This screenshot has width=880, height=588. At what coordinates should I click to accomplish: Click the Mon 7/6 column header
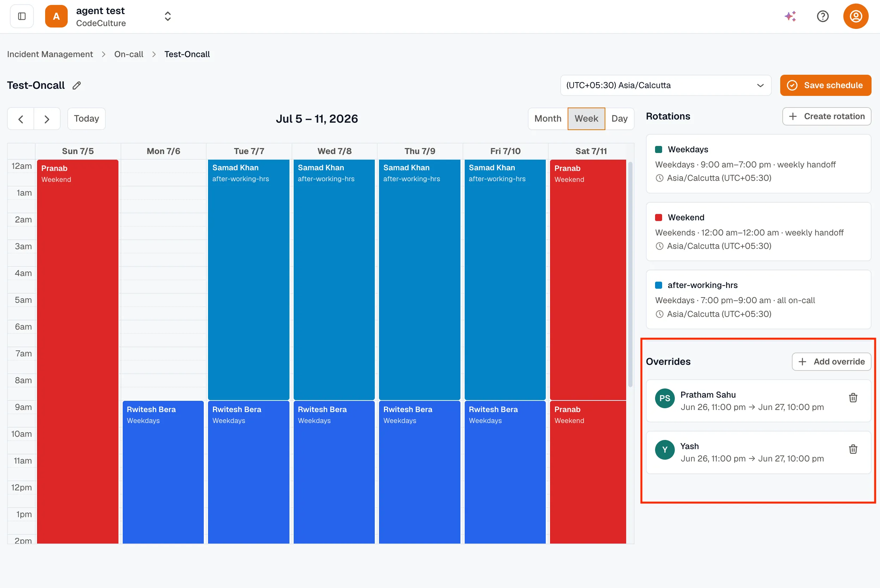click(x=163, y=151)
